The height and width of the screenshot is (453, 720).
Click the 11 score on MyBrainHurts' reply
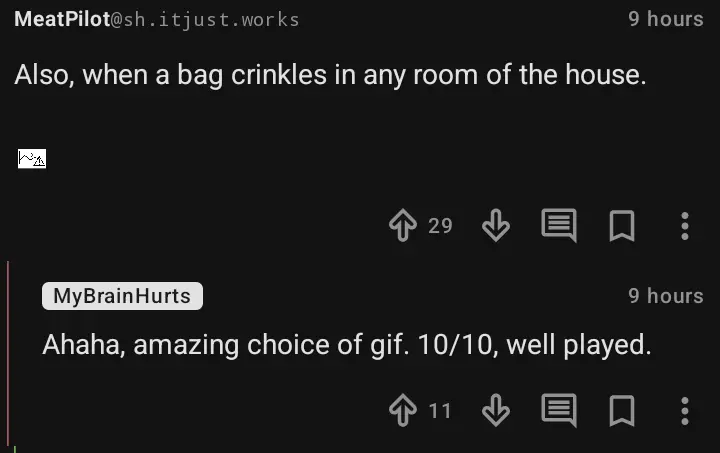440,410
